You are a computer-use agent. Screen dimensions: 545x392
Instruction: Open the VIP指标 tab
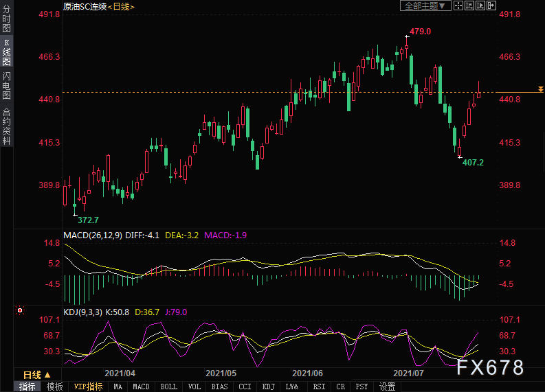coord(88,387)
